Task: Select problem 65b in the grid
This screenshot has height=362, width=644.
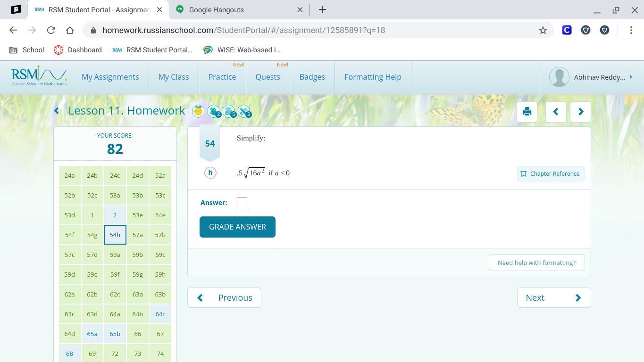Action: [115, 334]
